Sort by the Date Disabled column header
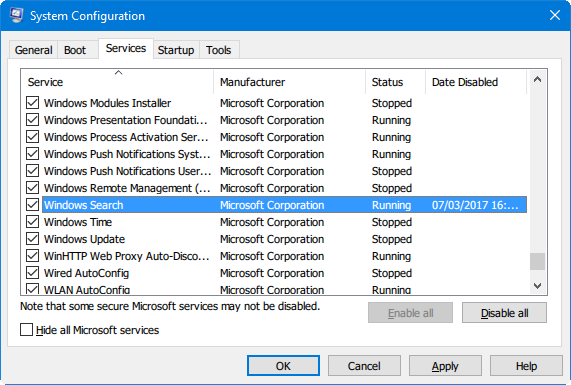This screenshot has height=385, width=571. [x=476, y=82]
